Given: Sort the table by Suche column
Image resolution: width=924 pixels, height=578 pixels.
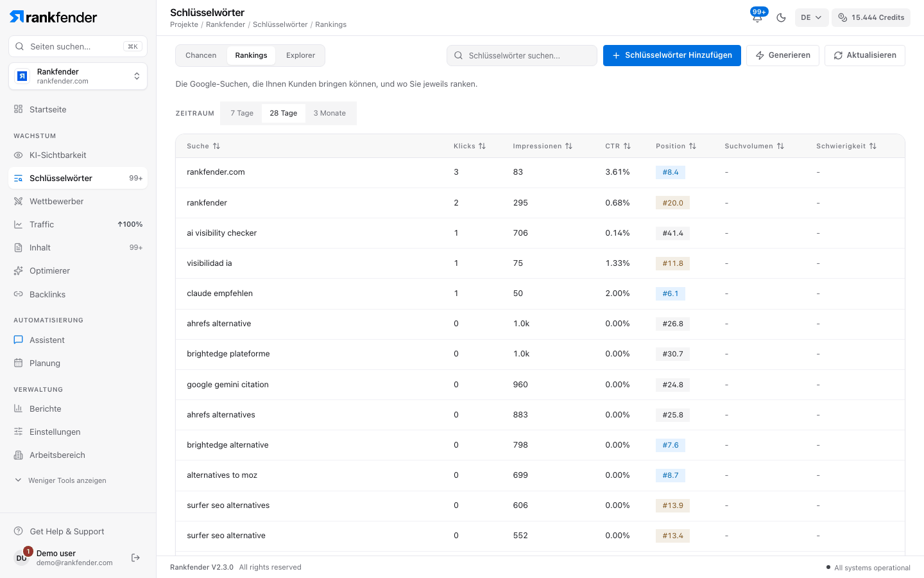Looking at the screenshot, I should [203, 146].
